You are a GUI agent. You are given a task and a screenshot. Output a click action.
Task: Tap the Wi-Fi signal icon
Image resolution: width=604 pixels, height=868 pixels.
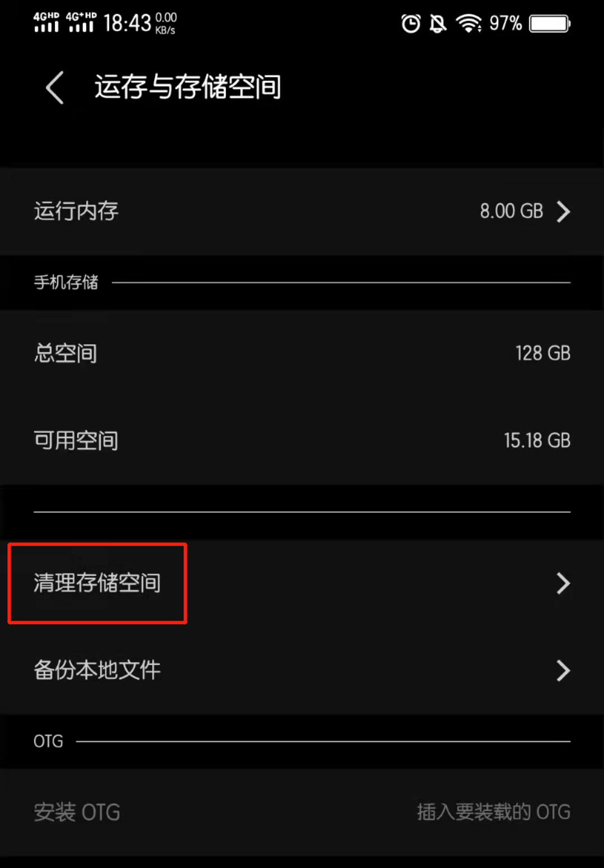pos(469,24)
